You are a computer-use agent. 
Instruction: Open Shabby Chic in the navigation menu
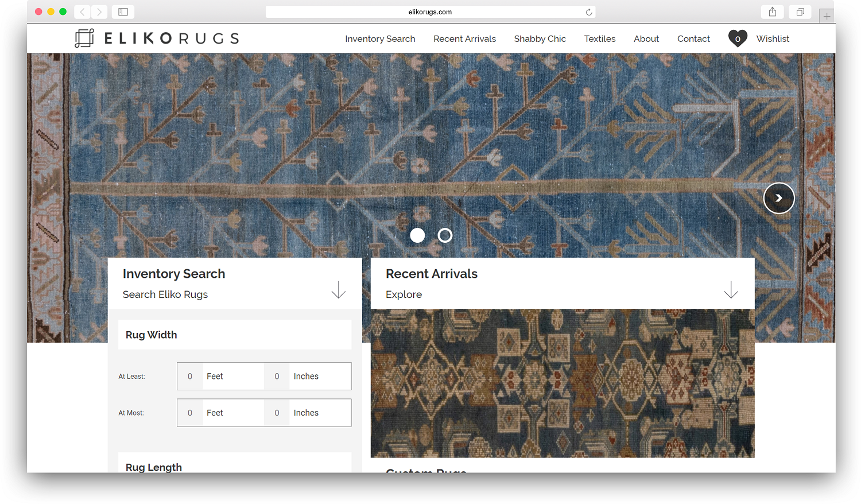(540, 38)
